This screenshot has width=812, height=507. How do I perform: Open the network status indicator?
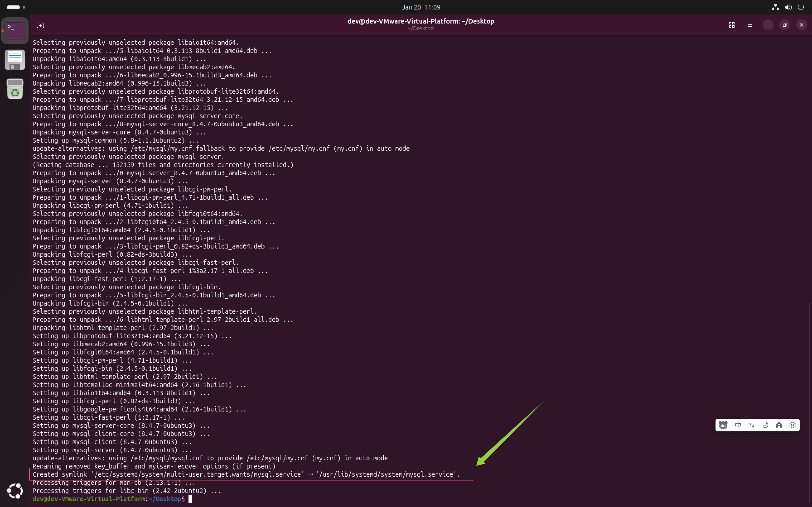click(775, 7)
